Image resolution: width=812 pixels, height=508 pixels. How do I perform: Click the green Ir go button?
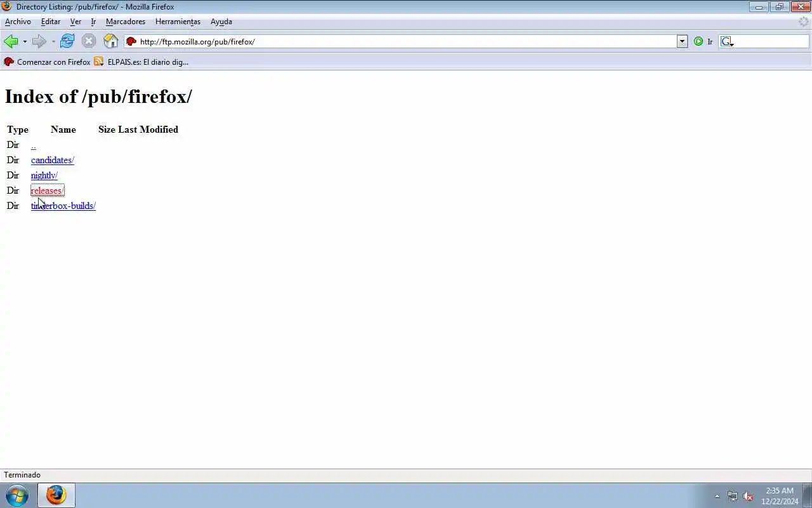click(703, 42)
